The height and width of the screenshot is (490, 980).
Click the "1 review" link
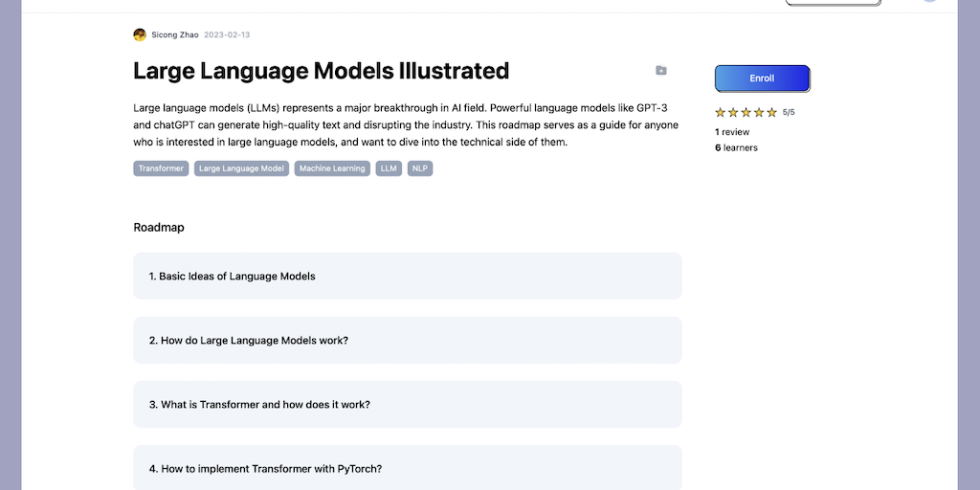click(x=732, y=132)
